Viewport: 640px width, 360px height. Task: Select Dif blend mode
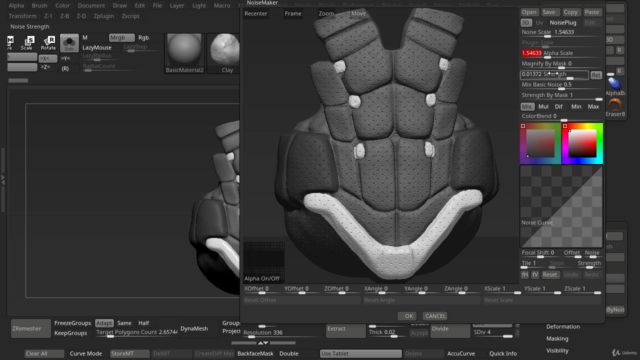coord(559,107)
